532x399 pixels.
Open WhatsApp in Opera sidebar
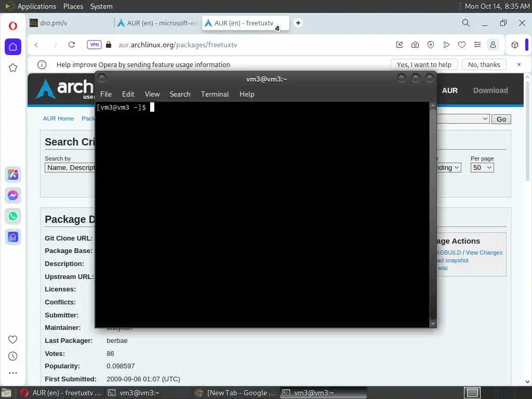point(13,216)
